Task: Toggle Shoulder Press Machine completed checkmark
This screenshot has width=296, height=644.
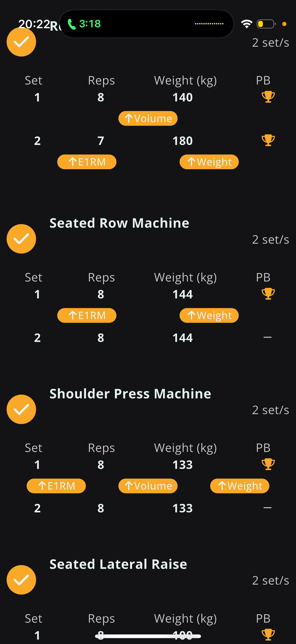Action: click(21, 409)
